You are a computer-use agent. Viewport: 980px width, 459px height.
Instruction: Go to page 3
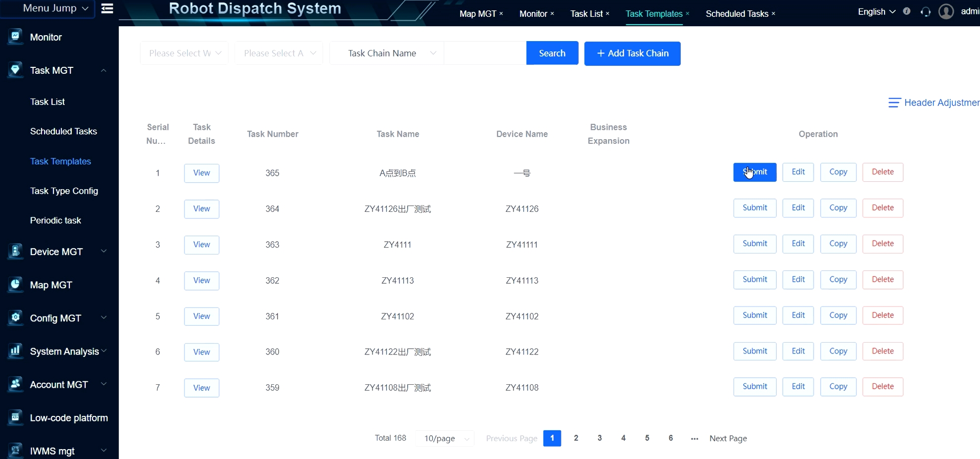(x=600, y=438)
